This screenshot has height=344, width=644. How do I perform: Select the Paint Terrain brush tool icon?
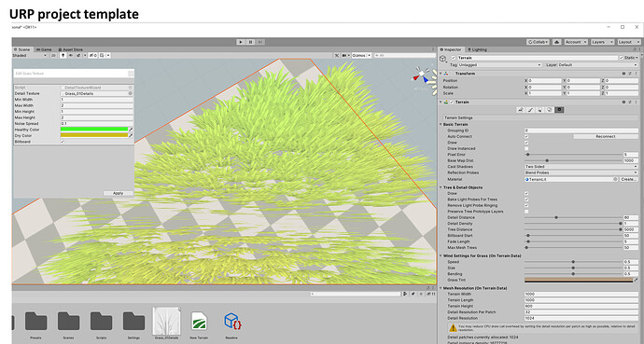point(530,110)
